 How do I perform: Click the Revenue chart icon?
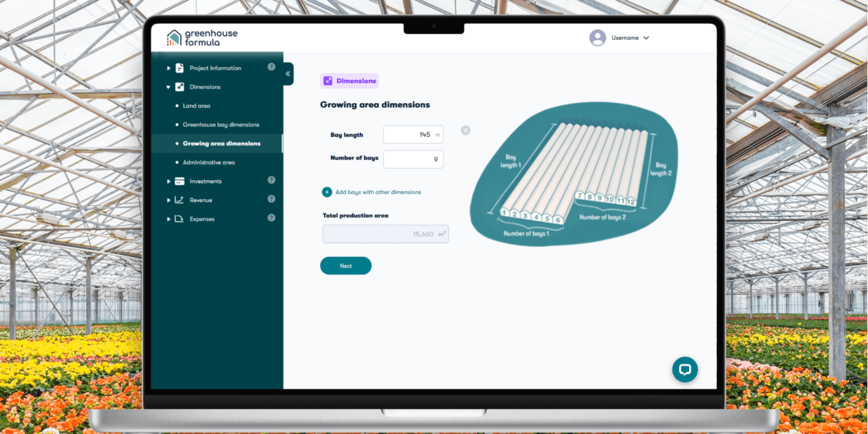pyautogui.click(x=179, y=200)
